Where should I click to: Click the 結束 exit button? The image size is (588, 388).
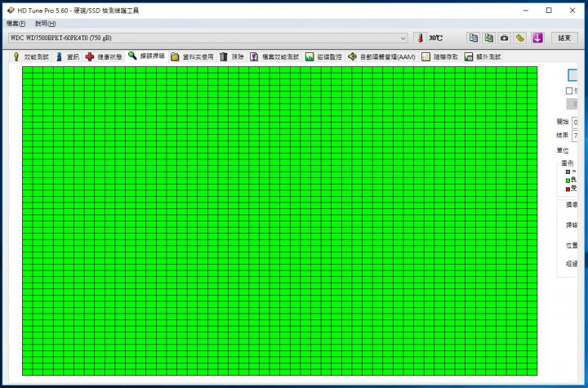pos(564,38)
